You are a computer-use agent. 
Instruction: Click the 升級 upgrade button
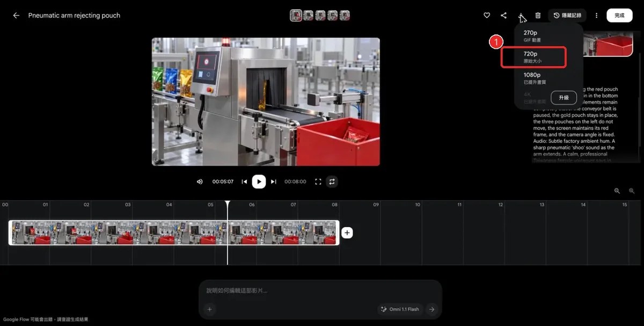coord(563,98)
